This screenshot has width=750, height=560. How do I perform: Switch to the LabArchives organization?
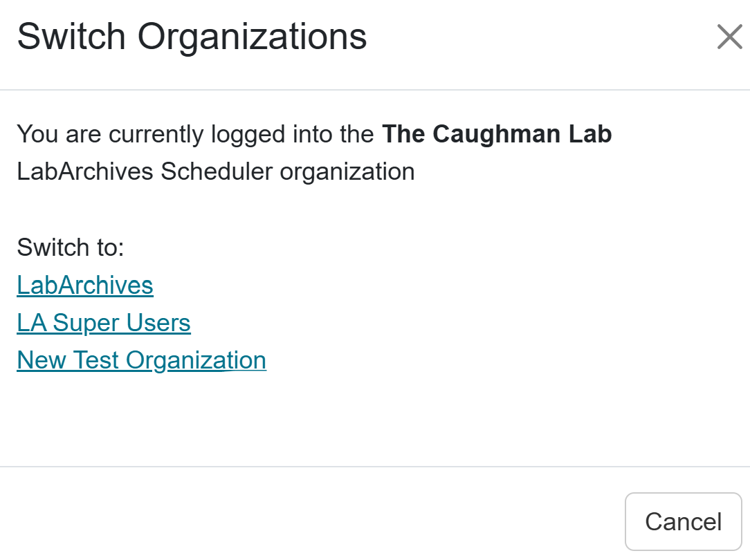[x=85, y=286]
